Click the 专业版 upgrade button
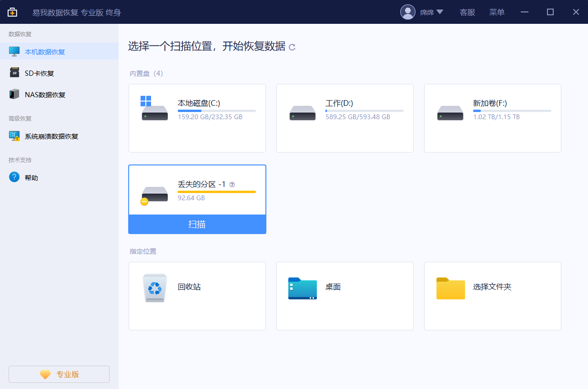This screenshot has height=389, width=588. tap(59, 374)
